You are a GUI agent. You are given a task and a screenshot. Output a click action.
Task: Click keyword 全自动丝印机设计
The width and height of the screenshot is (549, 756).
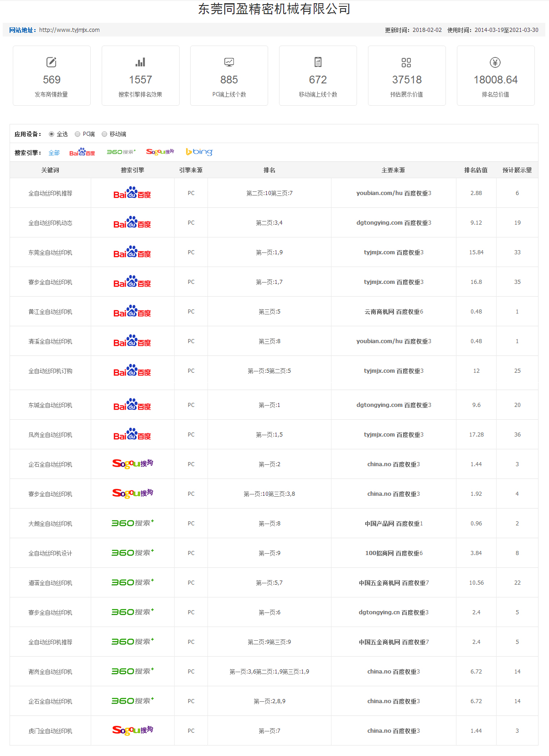(x=50, y=553)
